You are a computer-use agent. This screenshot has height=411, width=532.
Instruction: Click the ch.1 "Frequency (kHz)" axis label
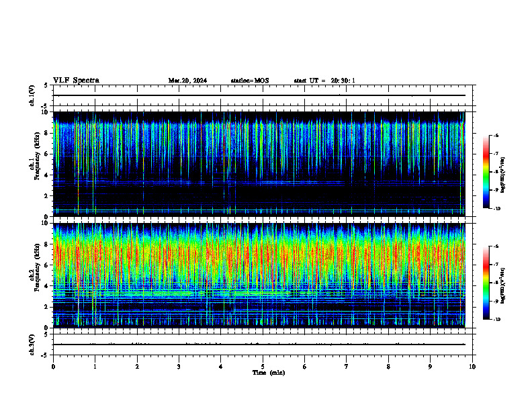37,156
